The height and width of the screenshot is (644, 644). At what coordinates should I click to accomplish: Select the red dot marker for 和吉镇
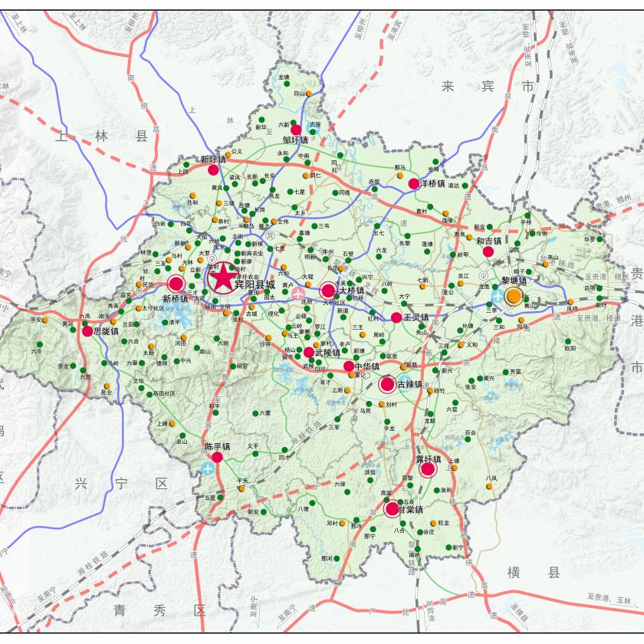tap(488, 251)
